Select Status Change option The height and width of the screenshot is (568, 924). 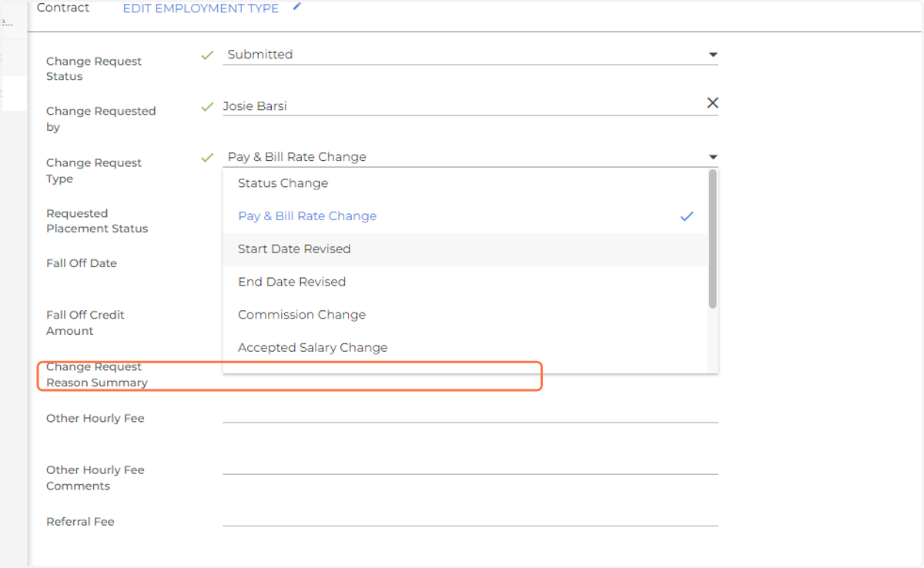point(465,183)
